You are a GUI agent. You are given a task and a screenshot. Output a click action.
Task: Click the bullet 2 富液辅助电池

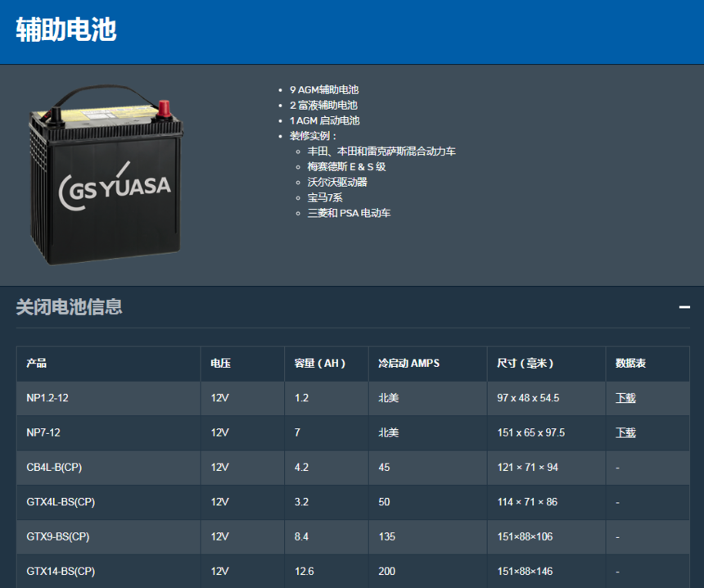tap(323, 105)
